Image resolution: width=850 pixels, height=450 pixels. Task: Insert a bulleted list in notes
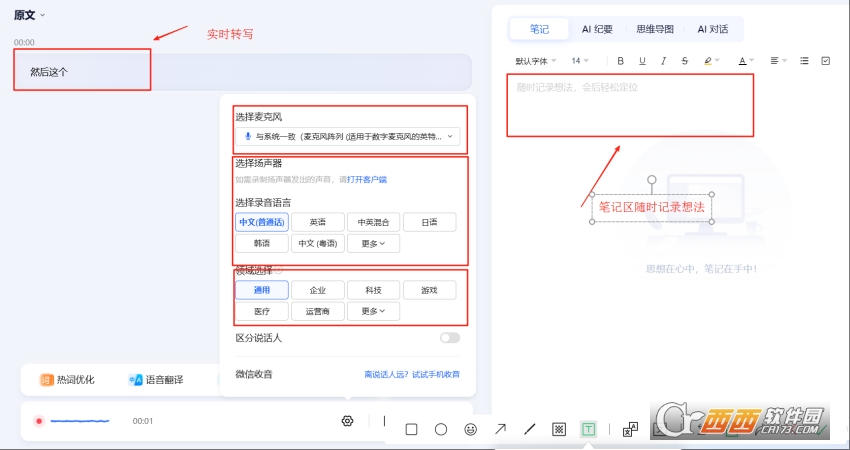tap(804, 61)
